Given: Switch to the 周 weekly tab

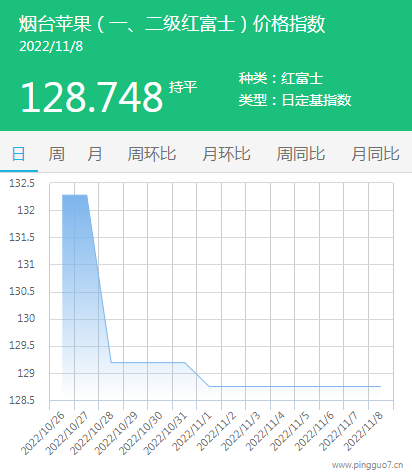Looking at the screenshot, I should [56, 154].
